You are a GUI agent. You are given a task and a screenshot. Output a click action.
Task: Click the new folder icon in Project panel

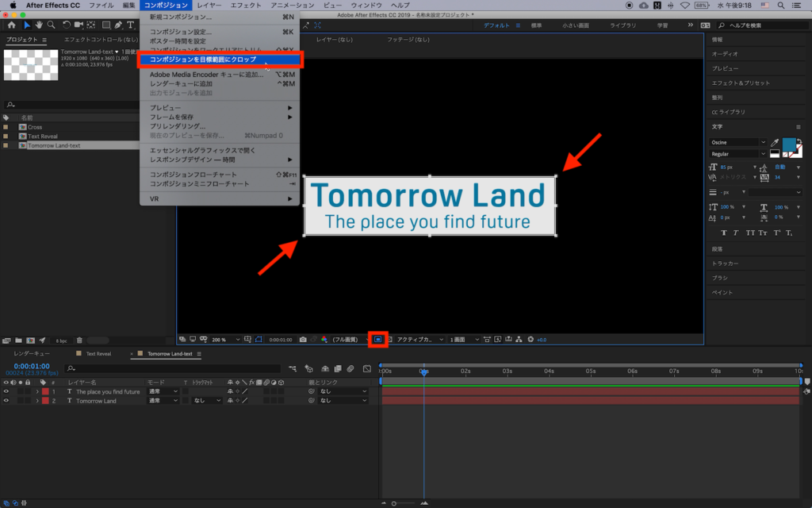coord(18,341)
